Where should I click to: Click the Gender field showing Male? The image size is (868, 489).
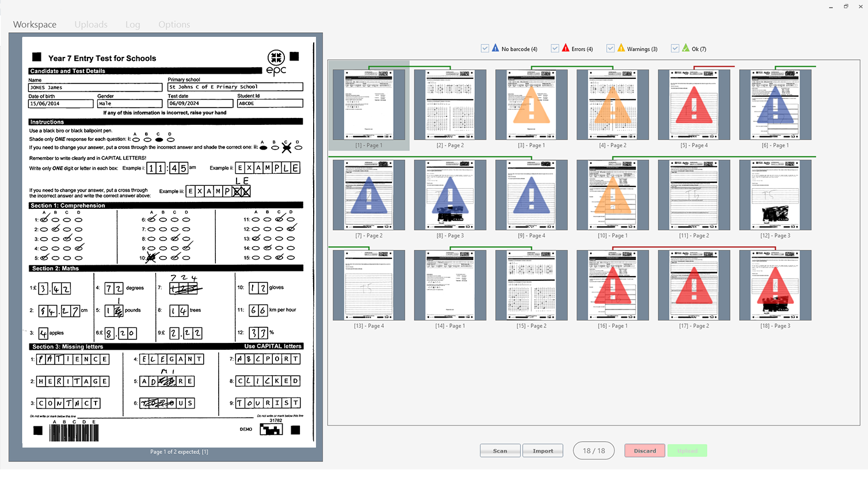(130, 104)
